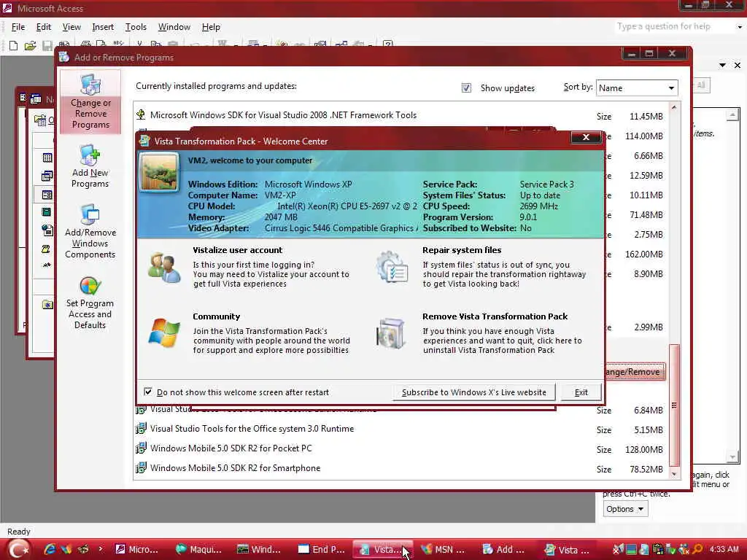
Task: Click the Queries object icon in Access database window
Action: 47,176
